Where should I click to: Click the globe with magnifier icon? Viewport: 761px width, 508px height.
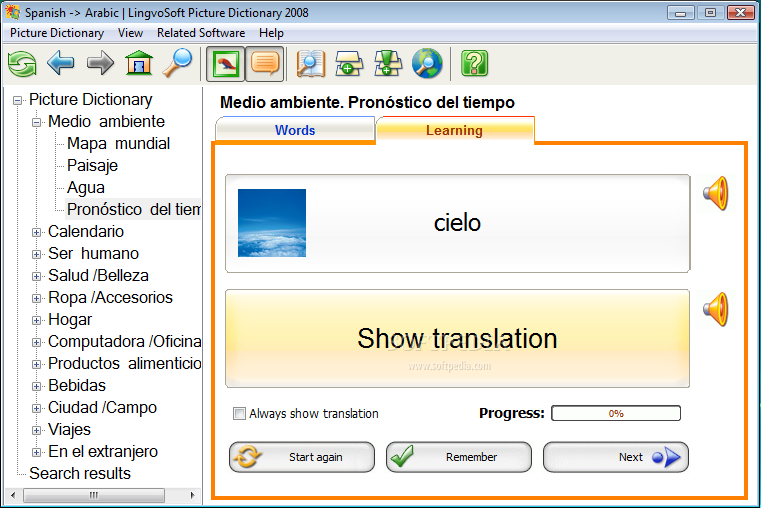click(x=427, y=64)
